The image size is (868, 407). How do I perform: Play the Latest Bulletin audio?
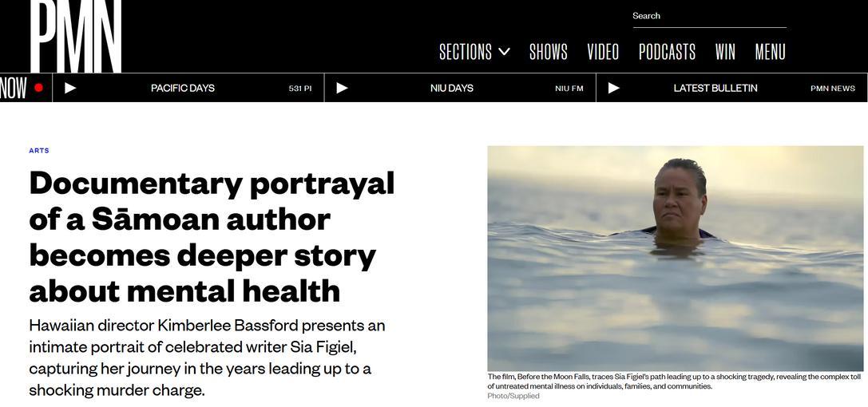tap(614, 88)
